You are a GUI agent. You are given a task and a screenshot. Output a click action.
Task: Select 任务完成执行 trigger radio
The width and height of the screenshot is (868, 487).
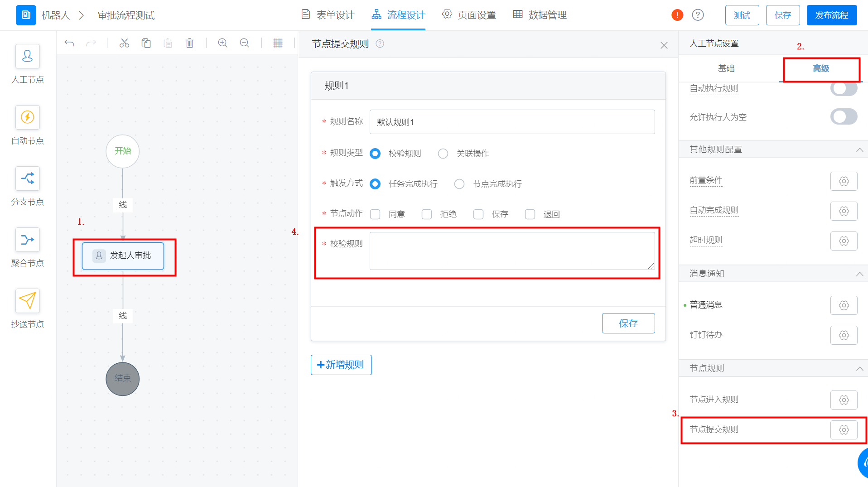pos(375,184)
